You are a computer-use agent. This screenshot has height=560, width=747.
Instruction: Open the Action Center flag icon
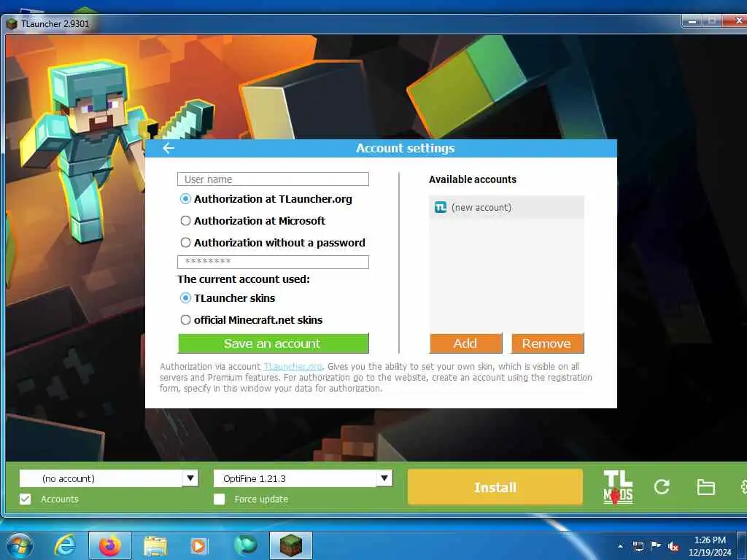(656, 545)
